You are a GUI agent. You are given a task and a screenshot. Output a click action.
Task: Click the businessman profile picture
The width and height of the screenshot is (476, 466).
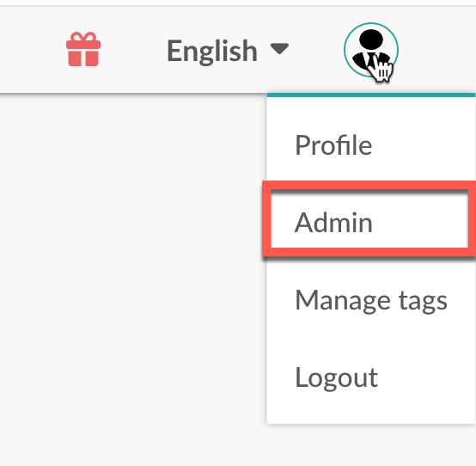(x=371, y=50)
